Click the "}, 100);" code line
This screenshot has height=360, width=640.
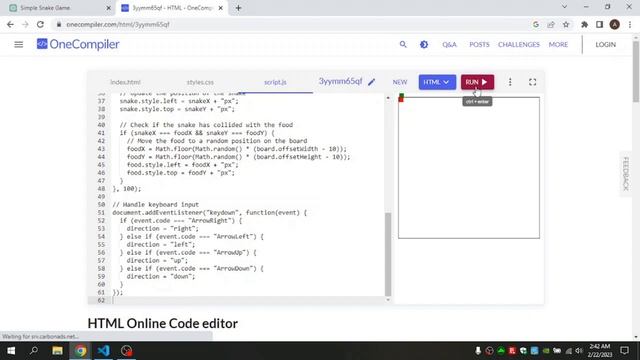(127, 189)
